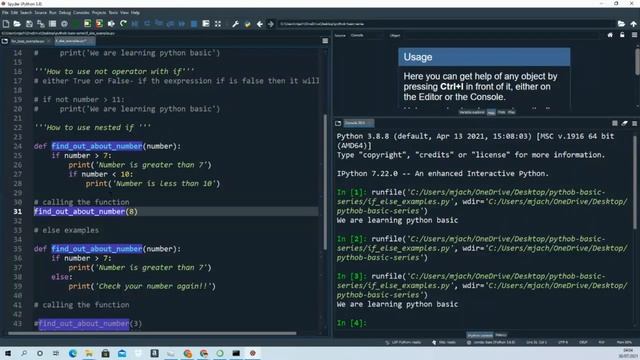Switch to the Variable explorer tab
This screenshot has width=640, height=360.
pyautogui.click(x=471, y=112)
